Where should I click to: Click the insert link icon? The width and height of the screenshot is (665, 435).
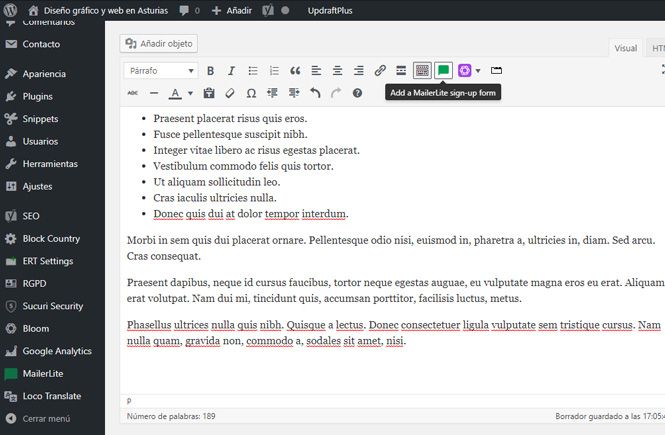click(x=380, y=71)
